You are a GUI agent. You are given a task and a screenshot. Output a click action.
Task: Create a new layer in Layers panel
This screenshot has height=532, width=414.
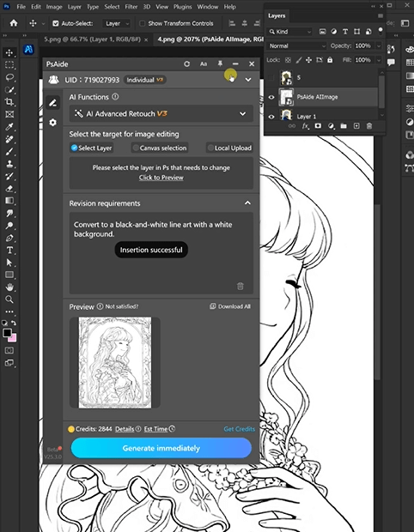[x=356, y=126]
